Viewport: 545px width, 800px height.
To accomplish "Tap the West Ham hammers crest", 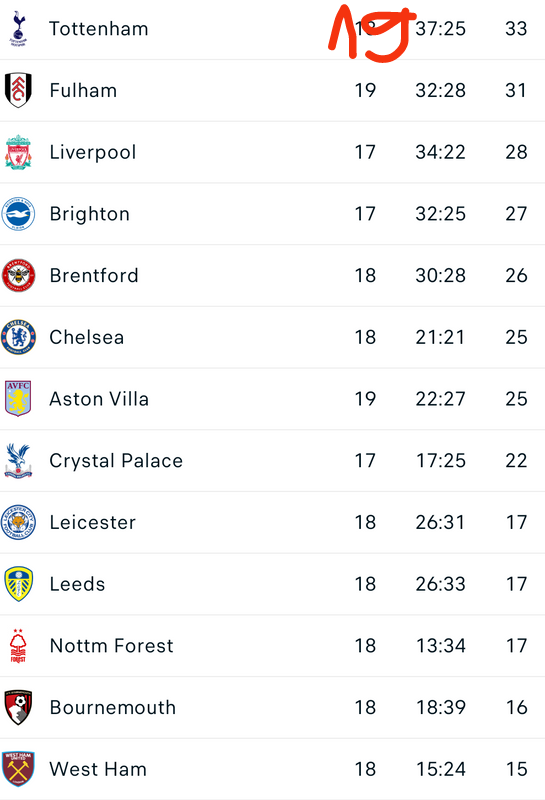I will (18, 769).
